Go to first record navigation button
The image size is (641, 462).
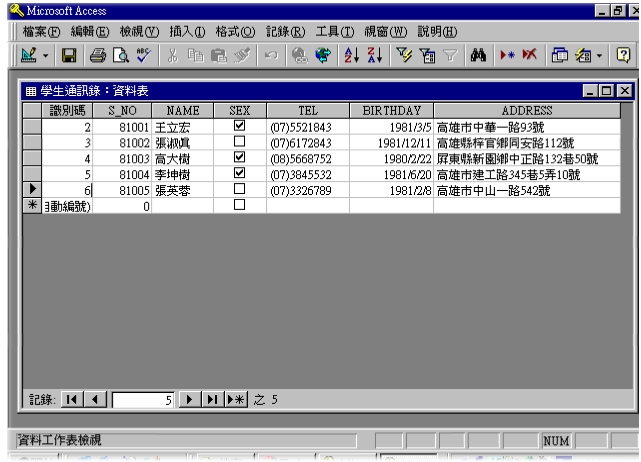(72, 399)
